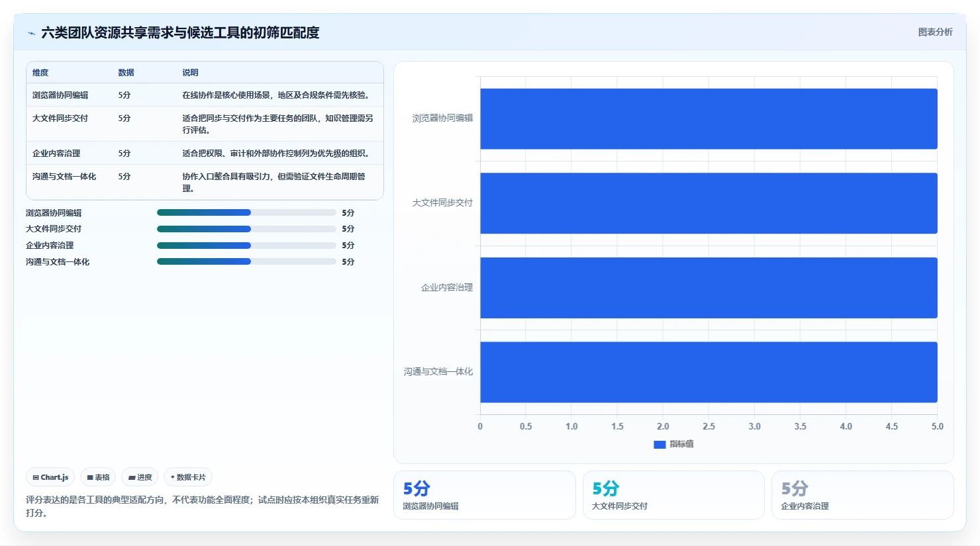Image resolution: width=980 pixels, height=546 pixels.
Task: Click the 数据卡片 tag chip
Action: point(188,477)
